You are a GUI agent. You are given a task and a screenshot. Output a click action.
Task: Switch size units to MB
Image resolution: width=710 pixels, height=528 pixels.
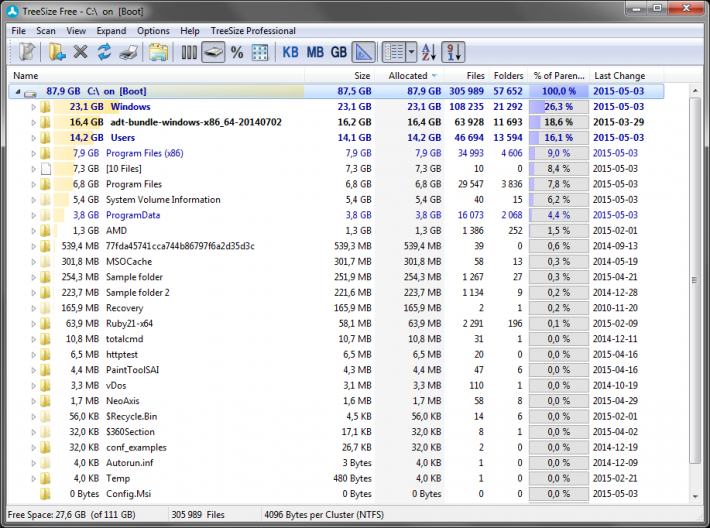click(315, 52)
